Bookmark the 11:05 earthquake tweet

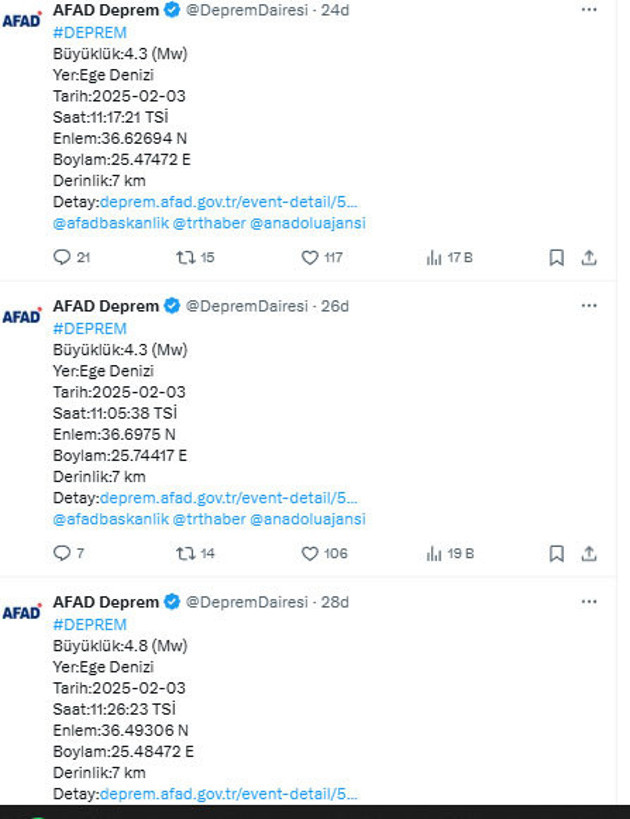tap(556, 552)
